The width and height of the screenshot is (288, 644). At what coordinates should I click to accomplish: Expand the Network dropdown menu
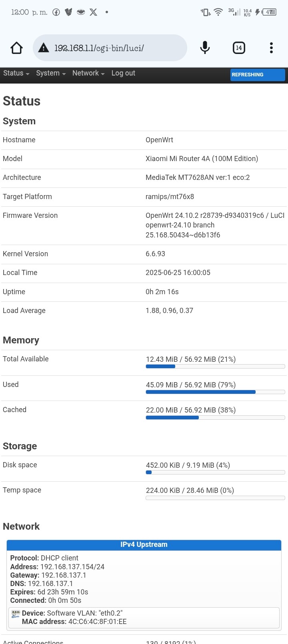pyautogui.click(x=88, y=73)
